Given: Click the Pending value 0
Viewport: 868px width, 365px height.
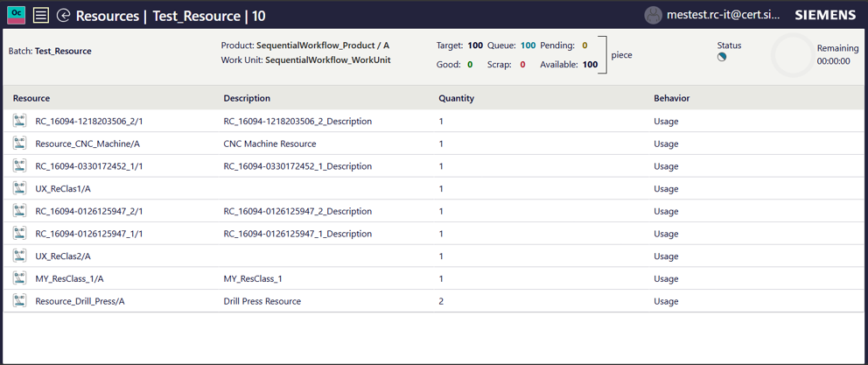Looking at the screenshot, I should click(x=584, y=46).
